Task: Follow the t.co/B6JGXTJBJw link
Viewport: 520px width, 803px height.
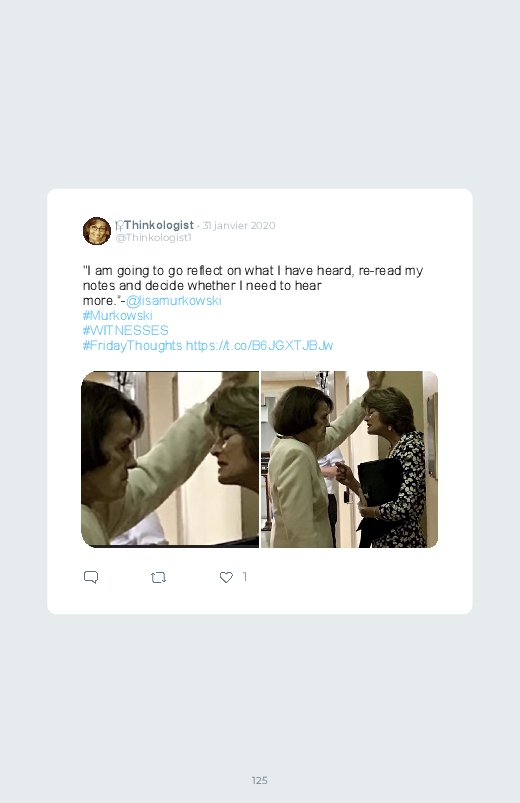Action: 259,345
